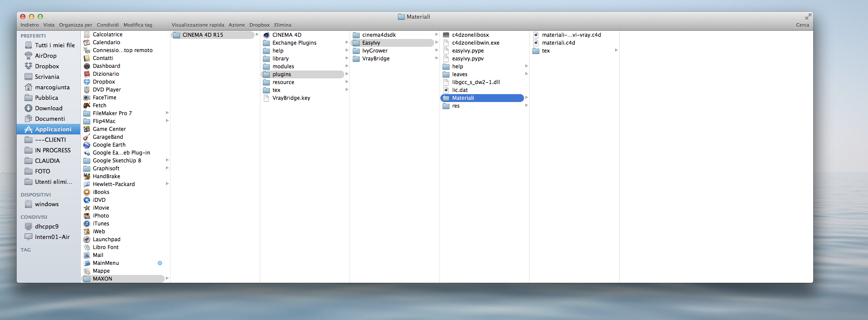Screen dimensions: 868x320
Task: Open the Documenti sidebar location
Action: pos(45,119)
